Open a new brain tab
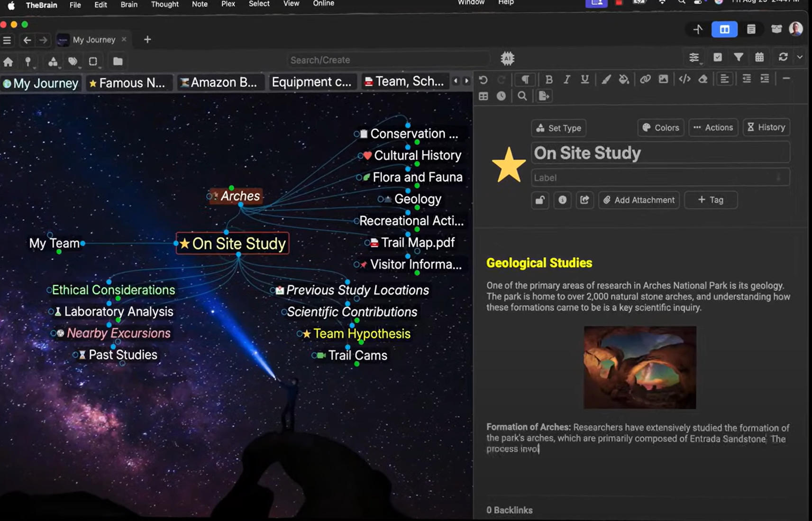The height and width of the screenshot is (521, 812). (147, 39)
